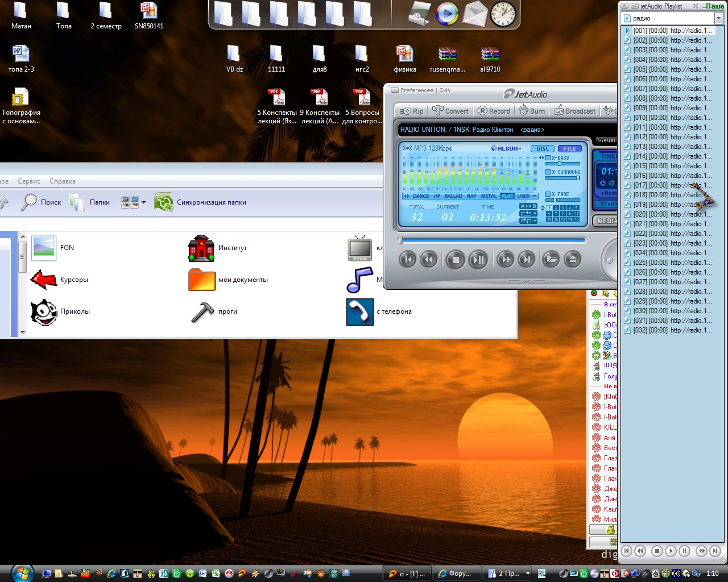The height and width of the screenshot is (582, 728).
Task: Expand the ALBUM dropdown in JetAudio display
Action: (x=507, y=149)
